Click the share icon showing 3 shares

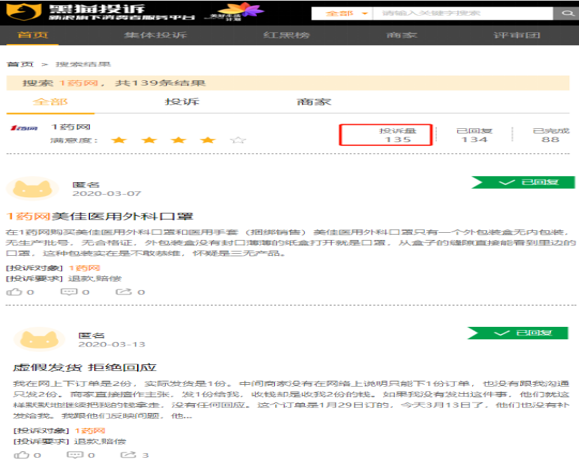coord(129,455)
